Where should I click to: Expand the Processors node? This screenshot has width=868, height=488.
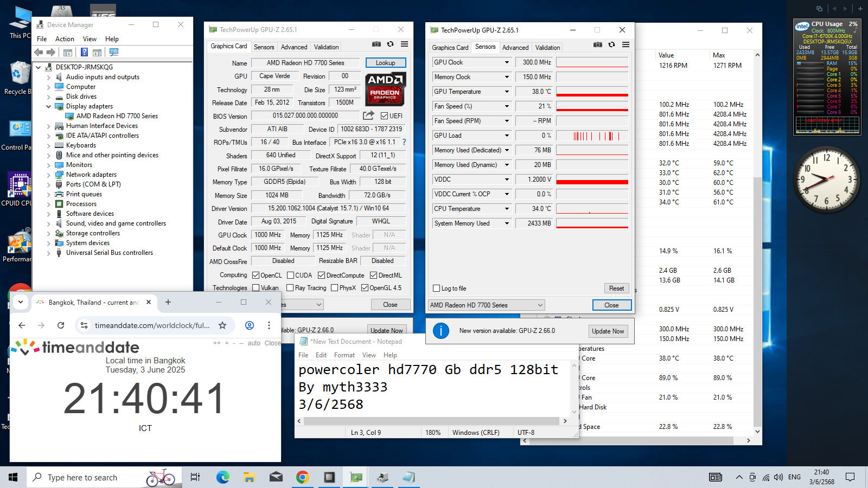click(x=48, y=204)
